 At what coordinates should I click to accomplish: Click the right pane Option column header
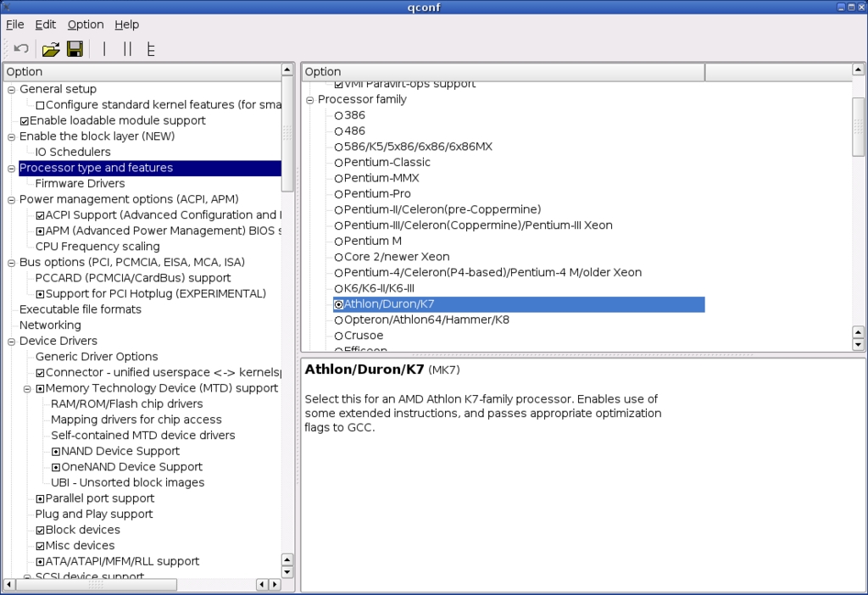[502, 72]
